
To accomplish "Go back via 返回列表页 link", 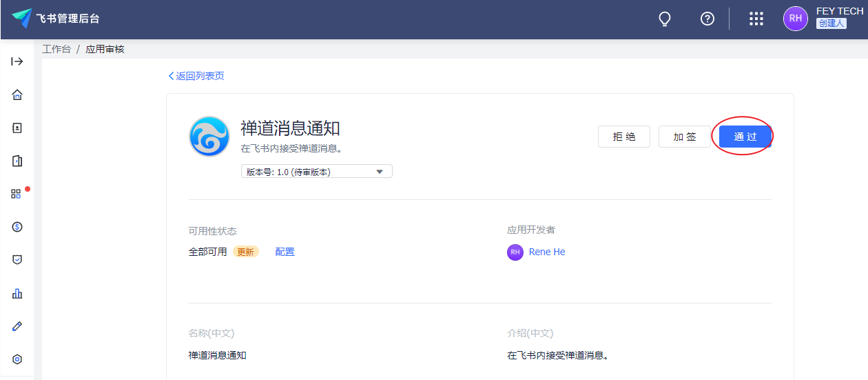I will 196,76.
